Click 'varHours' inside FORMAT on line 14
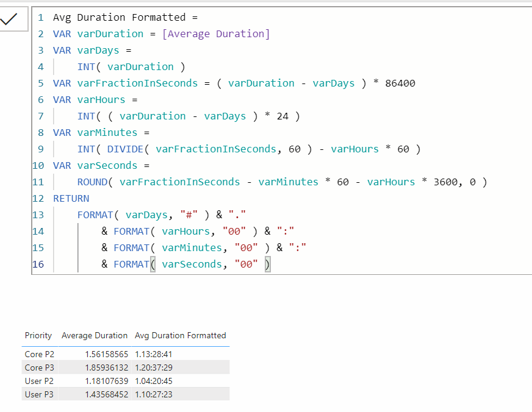The image size is (532, 412). [185, 232]
